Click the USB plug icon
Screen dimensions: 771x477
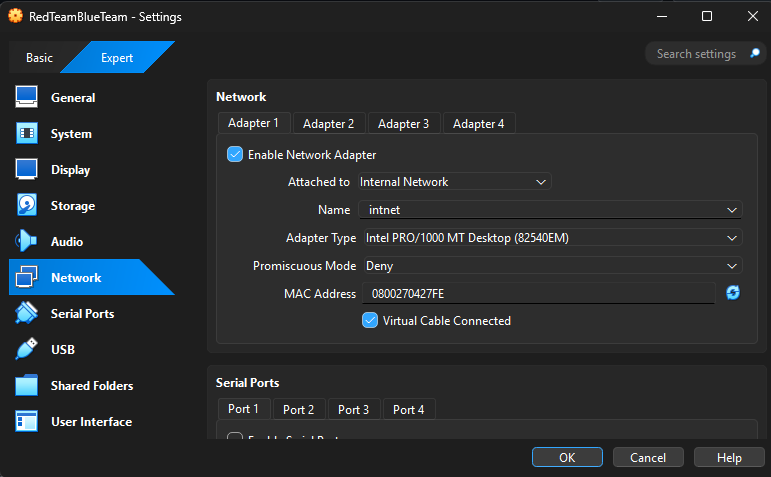[x=26, y=349]
